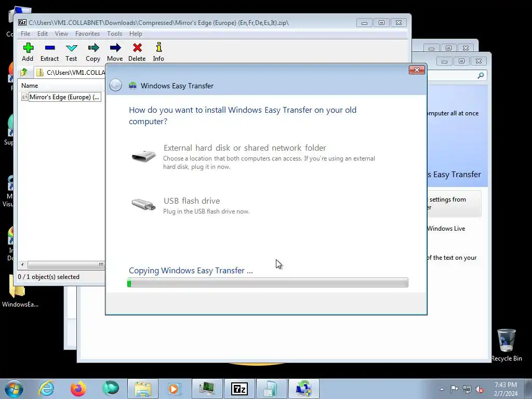Switch to 7-Zip taskbar button
Viewport: 532px width, 399px height.
point(240,389)
